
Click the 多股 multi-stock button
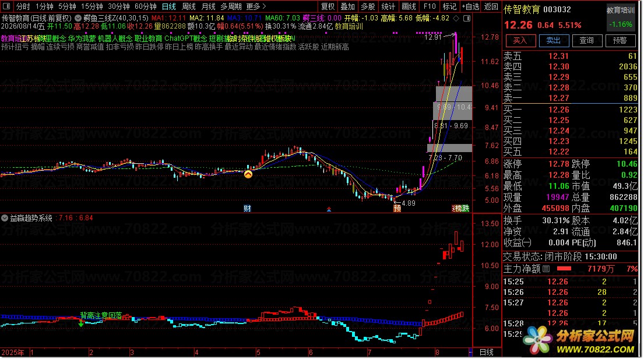368,6
